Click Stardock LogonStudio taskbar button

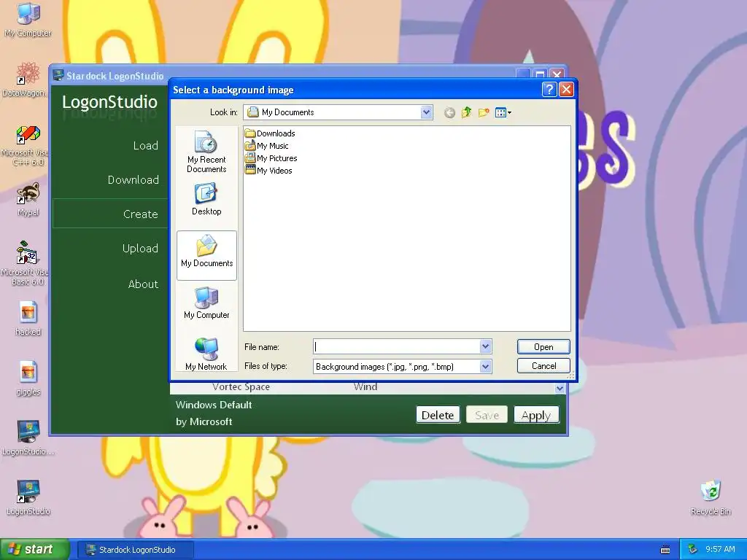coord(136,550)
